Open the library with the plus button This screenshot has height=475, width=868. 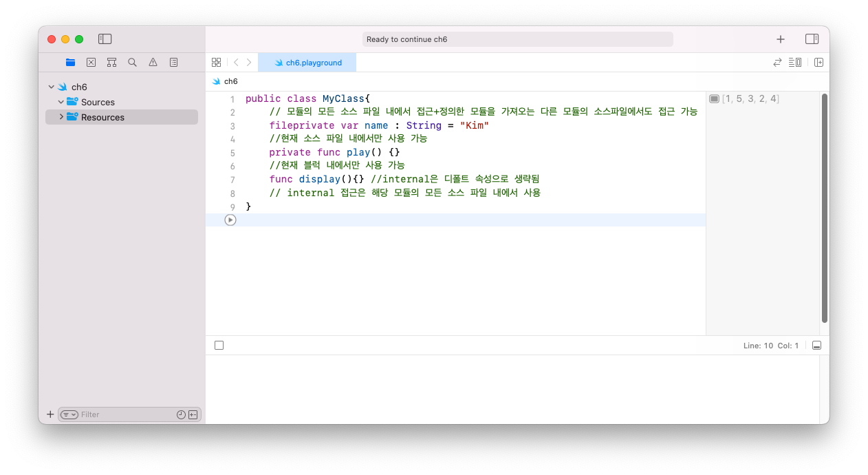781,39
